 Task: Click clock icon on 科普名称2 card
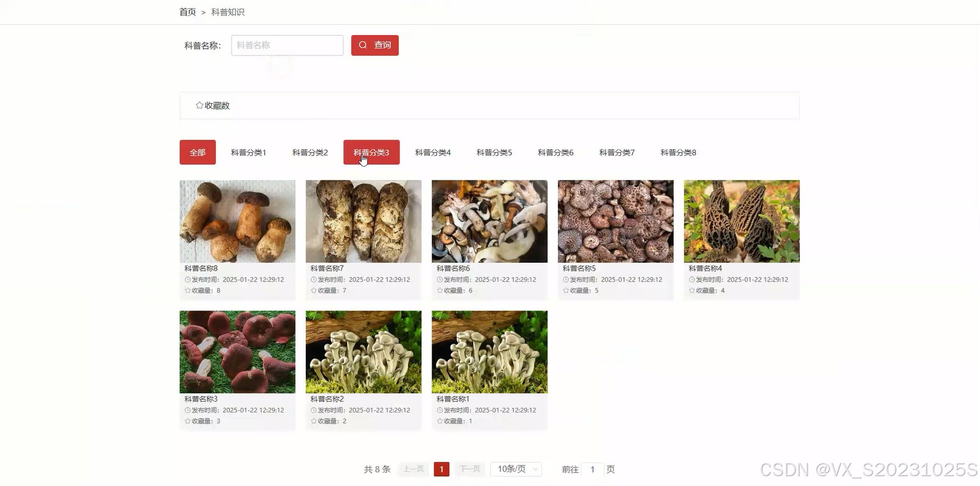pyautogui.click(x=314, y=410)
